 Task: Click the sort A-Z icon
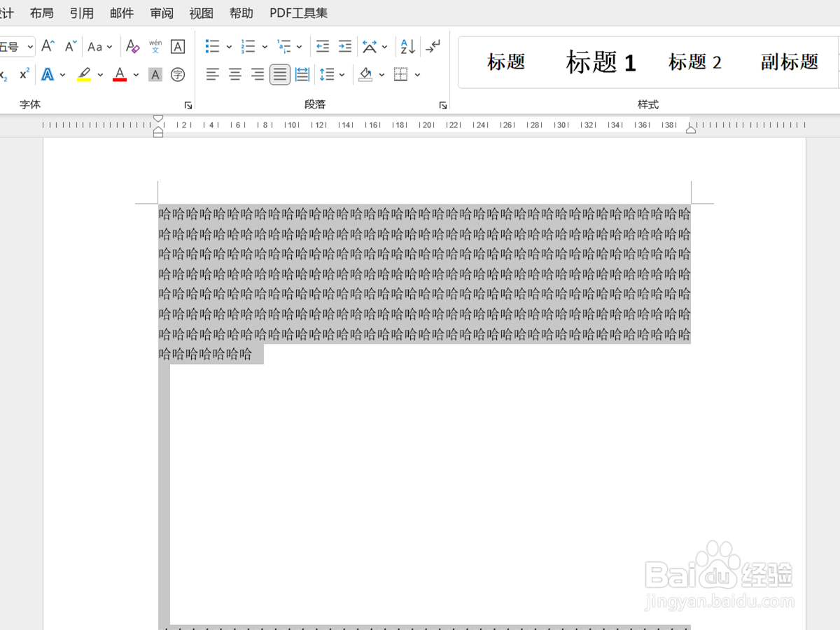pos(407,46)
